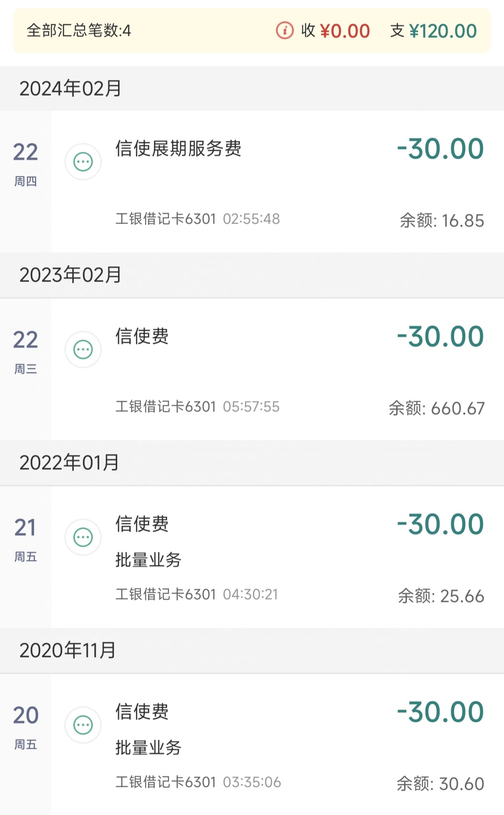Tap the -30.00 amount dated 2024 February
This screenshot has height=815, width=504.
coord(440,149)
